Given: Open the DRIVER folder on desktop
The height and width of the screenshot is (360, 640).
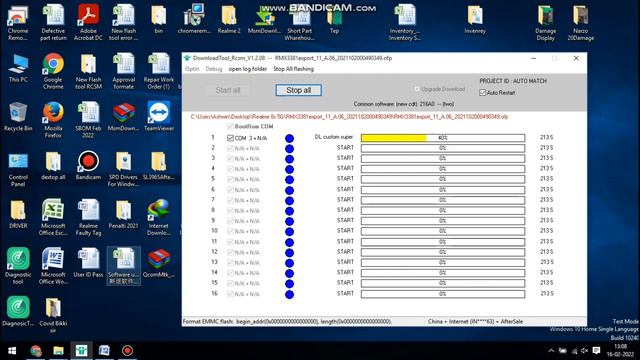Looking at the screenshot, I should [x=18, y=215].
